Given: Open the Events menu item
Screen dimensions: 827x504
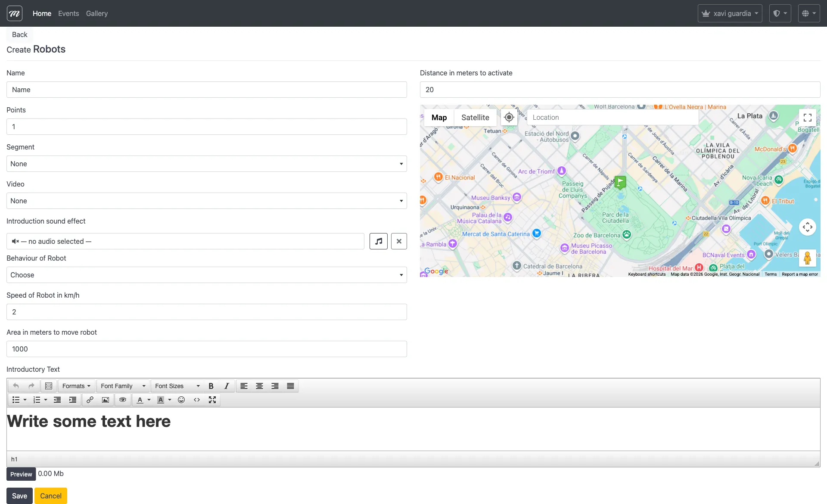Looking at the screenshot, I should click(x=68, y=13).
